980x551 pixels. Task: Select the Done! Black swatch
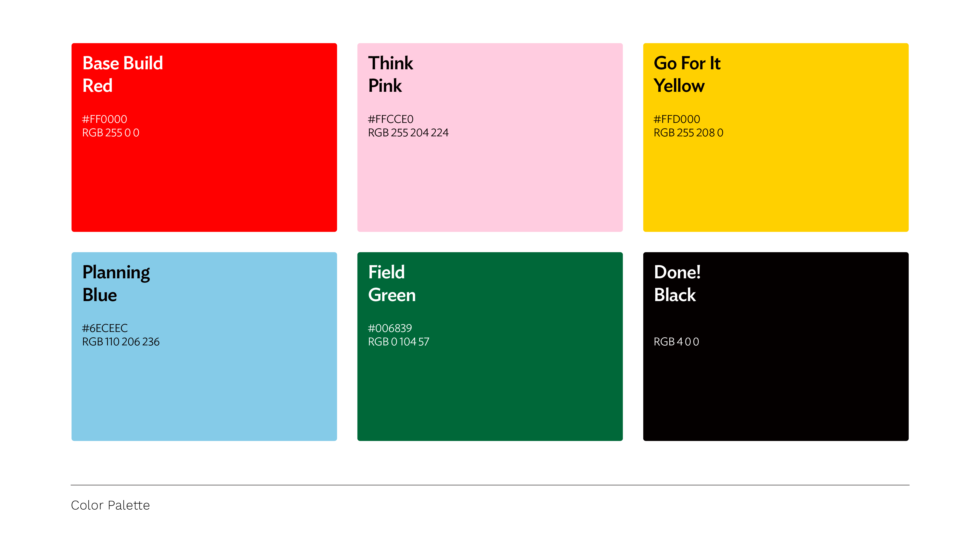click(x=775, y=346)
